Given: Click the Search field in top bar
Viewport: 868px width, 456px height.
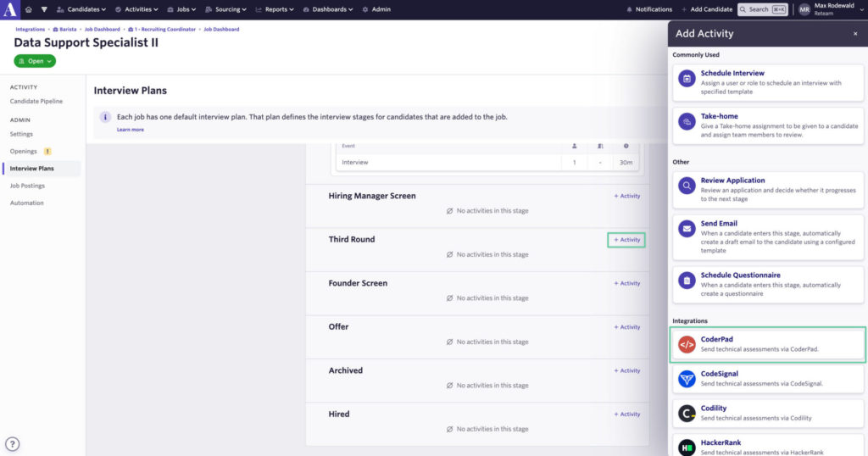Looking at the screenshot, I should (763, 9).
